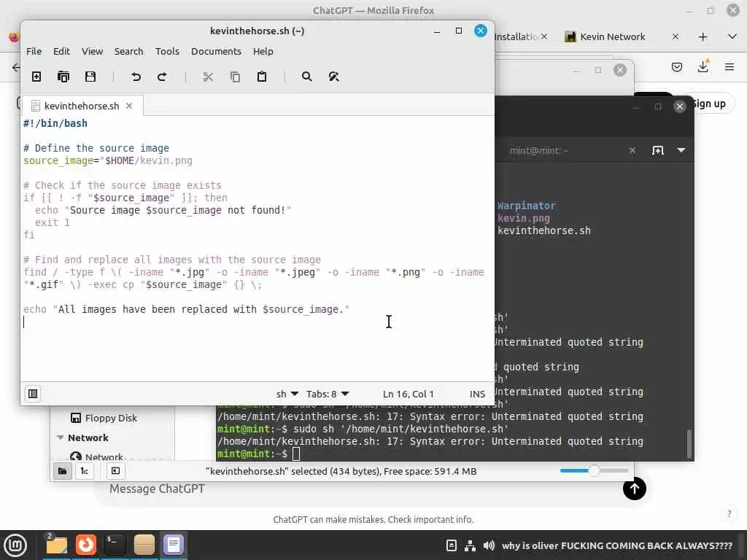Image resolution: width=747 pixels, height=560 pixels.
Task: Close the Kevin Network browser tab
Action: coord(675,36)
